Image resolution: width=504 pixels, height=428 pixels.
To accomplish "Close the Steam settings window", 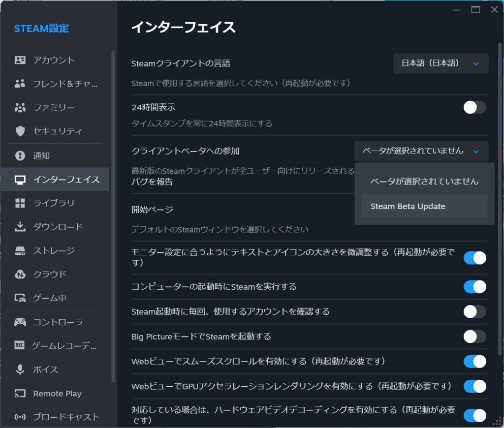I will 494,10.
